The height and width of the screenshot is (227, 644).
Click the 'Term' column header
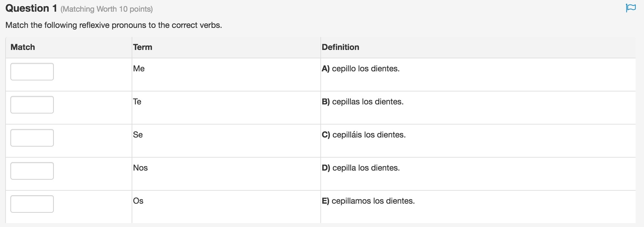[x=143, y=47]
